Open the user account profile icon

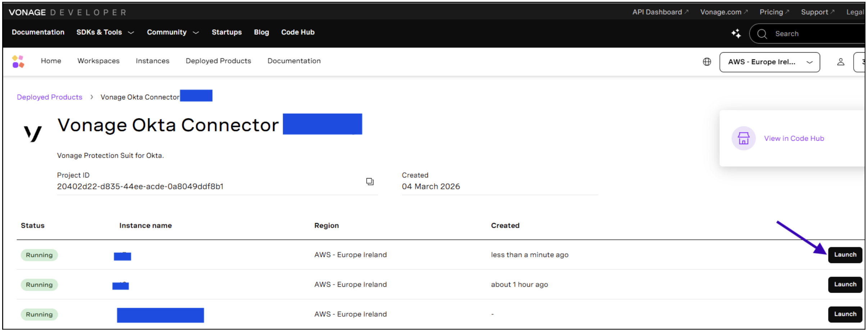pyautogui.click(x=841, y=62)
